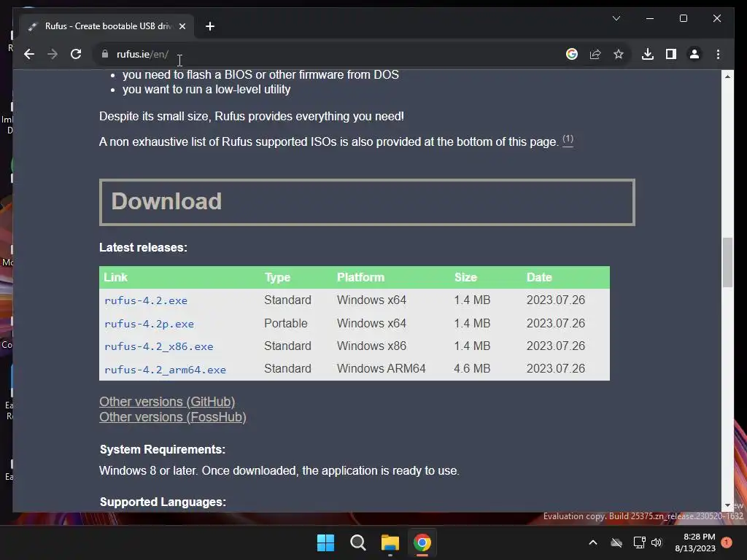Download rufus-4.2.exe
747x560 pixels.
[x=146, y=300]
